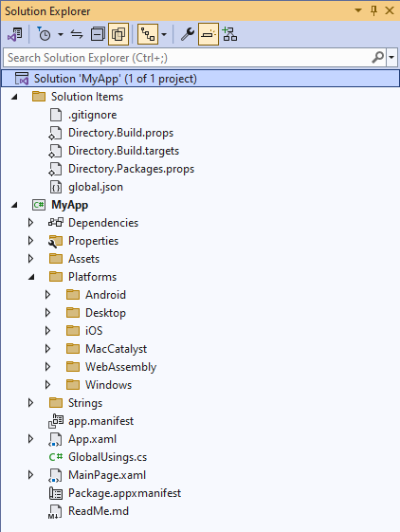Select Solution 'MyApp' root node
This screenshot has width=400, height=532.
tap(200, 79)
